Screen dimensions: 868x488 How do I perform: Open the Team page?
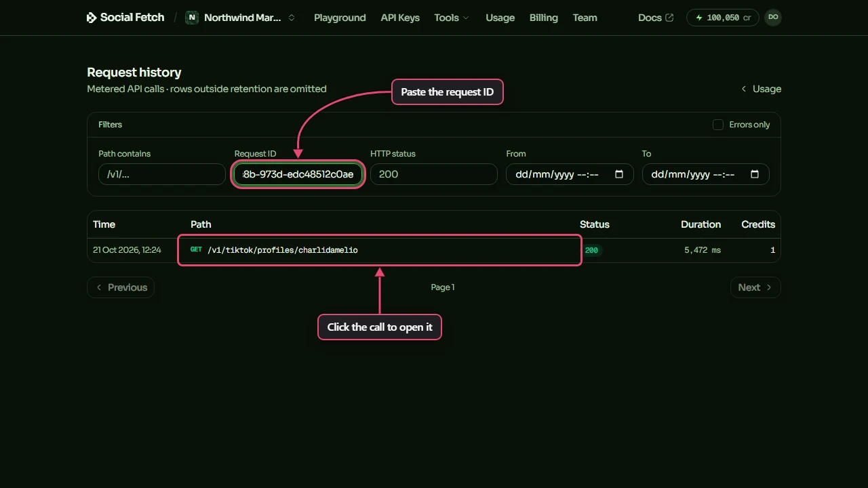click(x=585, y=18)
